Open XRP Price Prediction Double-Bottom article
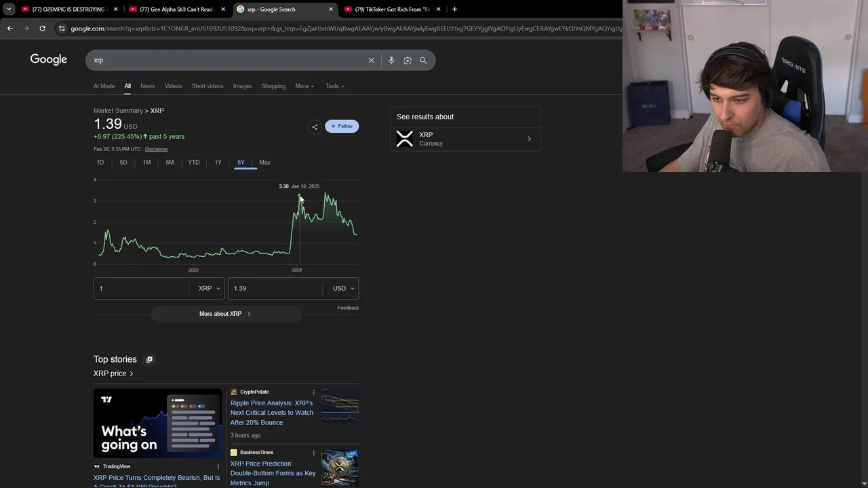Screen dimensions: 868x488 (x=273, y=473)
